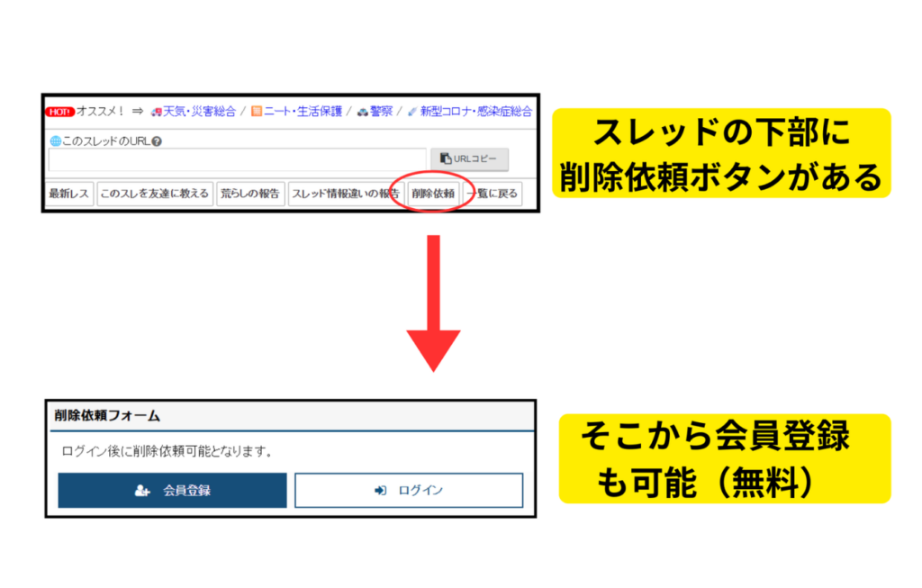Click the ログイン後に削除依頼可能となります text
The width and height of the screenshot is (922, 588).
167,452
